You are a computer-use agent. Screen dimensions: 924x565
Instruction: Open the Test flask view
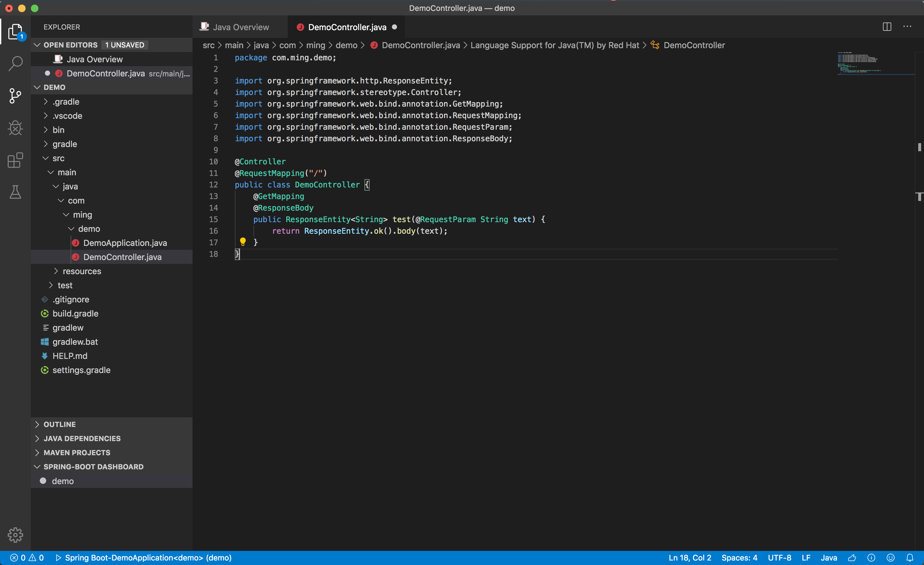click(15, 192)
